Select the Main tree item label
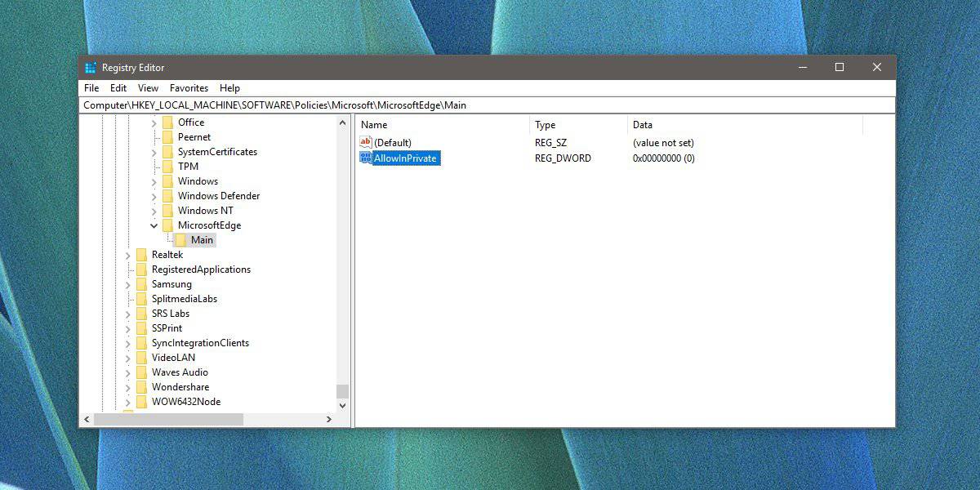Screen dimensions: 980x490 [202, 240]
